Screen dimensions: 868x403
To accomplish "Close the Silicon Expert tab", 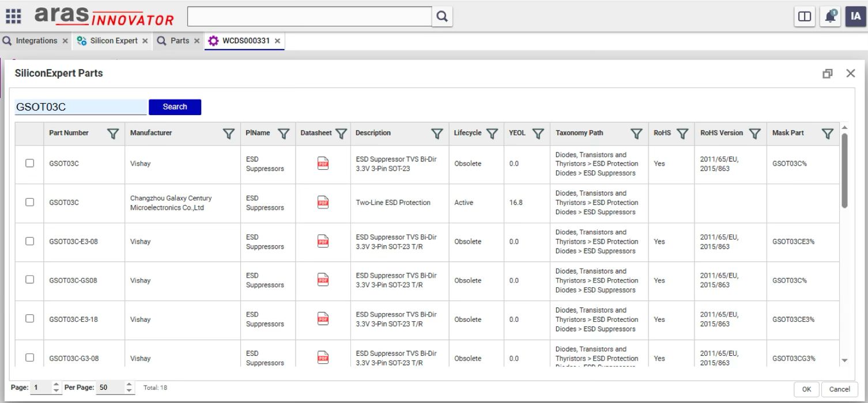I will tap(145, 41).
